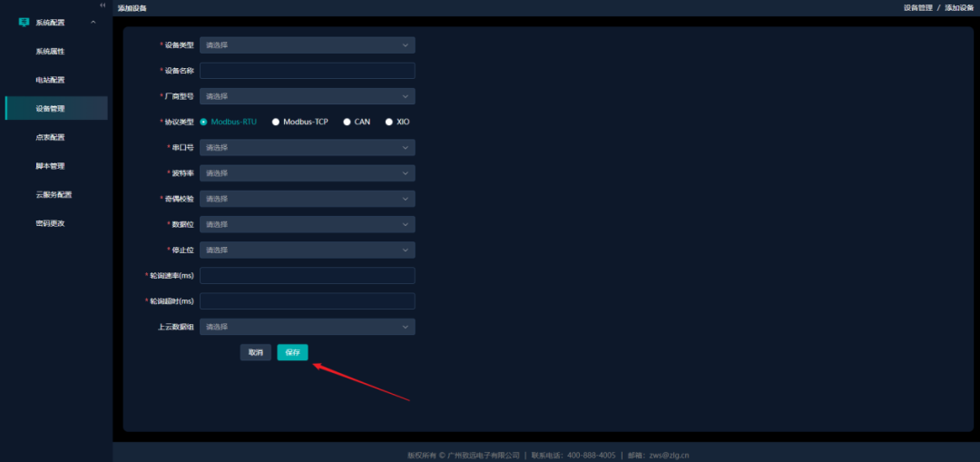Screen dimensions: 980x462
Task: Click the 设备管理 breadcrumb link
Action: point(917,8)
